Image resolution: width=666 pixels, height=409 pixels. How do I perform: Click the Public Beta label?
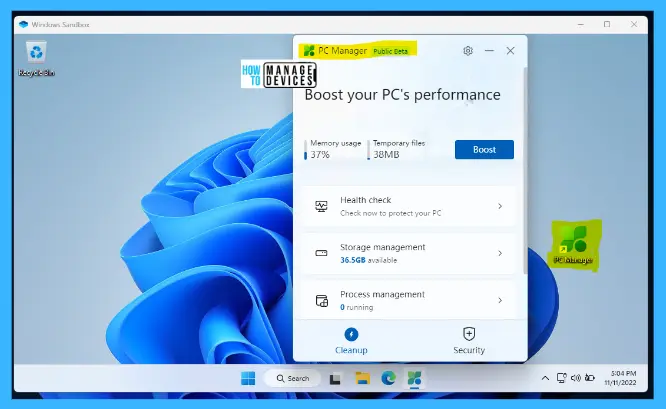[x=390, y=51]
